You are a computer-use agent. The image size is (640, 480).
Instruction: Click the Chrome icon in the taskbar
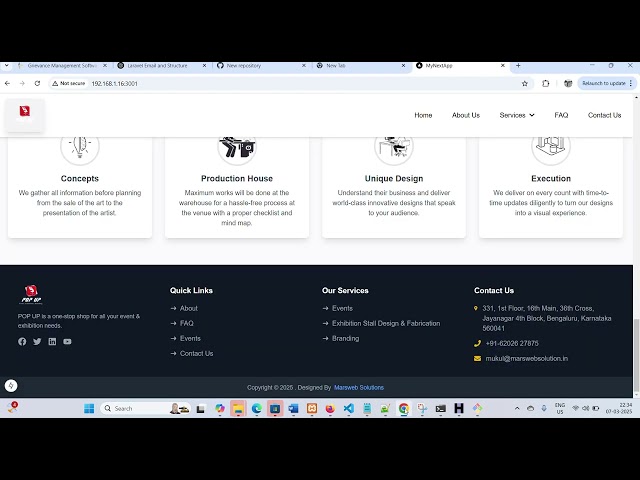[404, 408]
